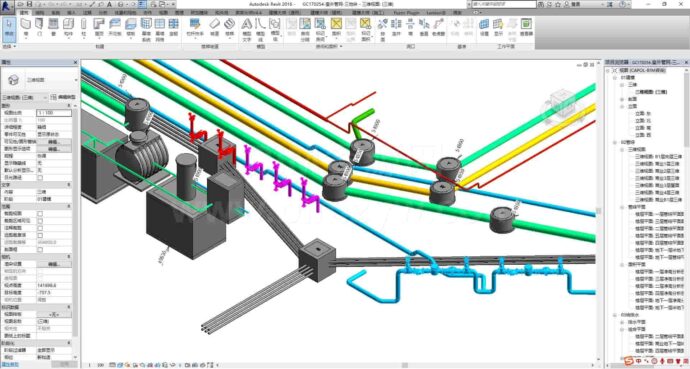This screenshot has width=690, height=369.
Task: Select the Model Text tool
Action: 247,29
